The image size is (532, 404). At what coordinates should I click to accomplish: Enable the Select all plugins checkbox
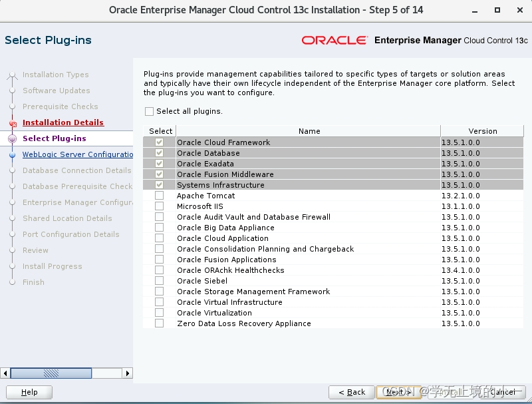coord(150,111)
